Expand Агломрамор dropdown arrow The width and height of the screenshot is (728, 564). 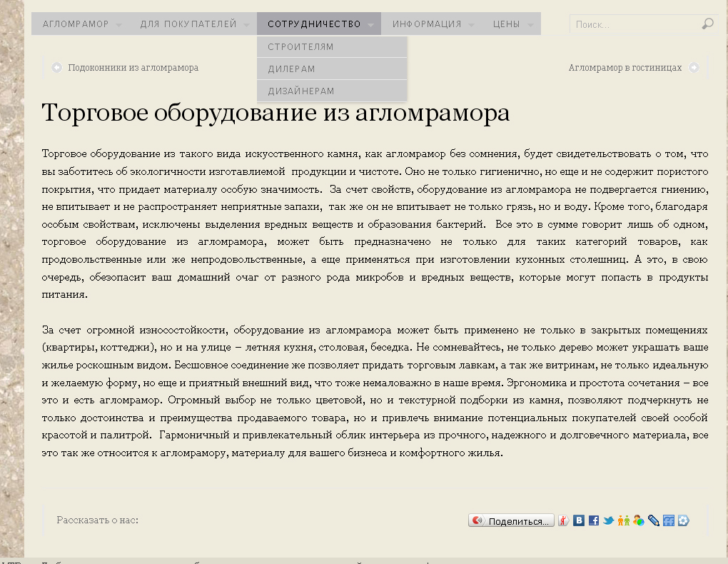click(x=119, y=25)
